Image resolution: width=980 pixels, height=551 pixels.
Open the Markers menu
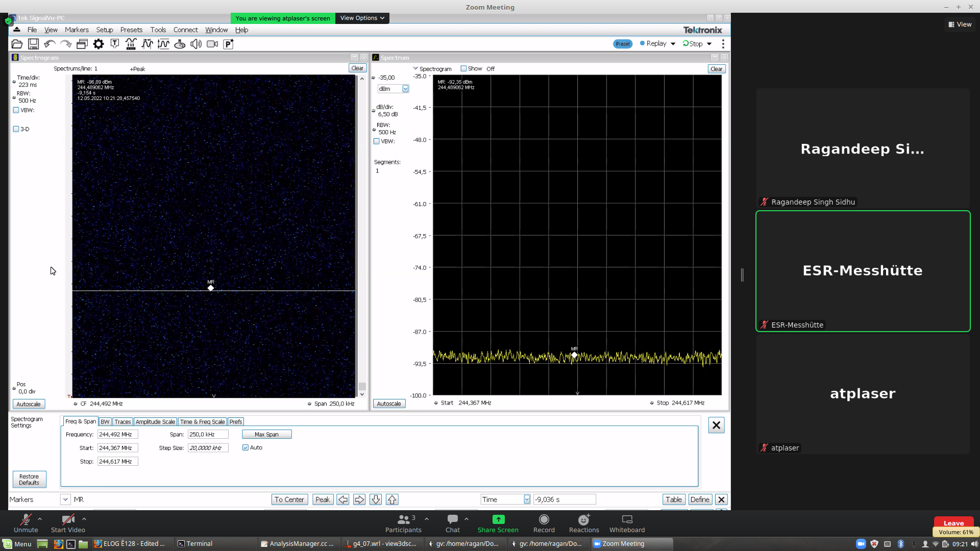click(x=77, y=30)
